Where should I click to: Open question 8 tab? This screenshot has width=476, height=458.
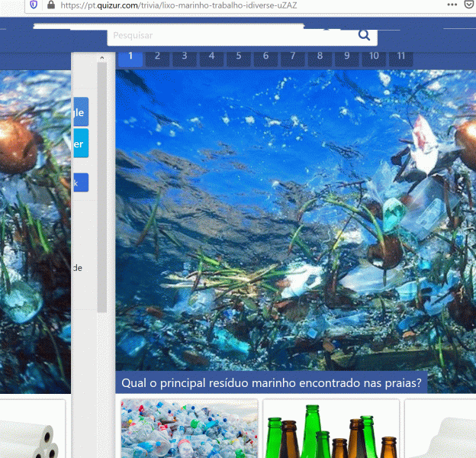click(x=320, y=56)
